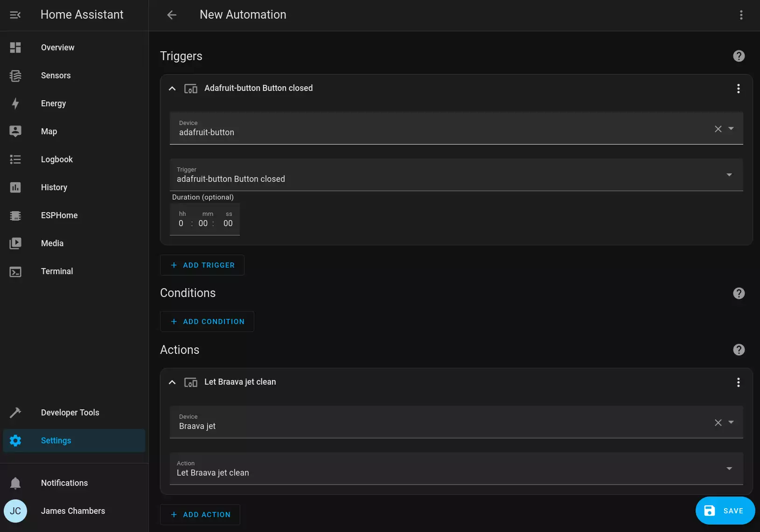Click the Add Condition button
This screenshot has height=532, width=760.
click(x=207, y=322)
